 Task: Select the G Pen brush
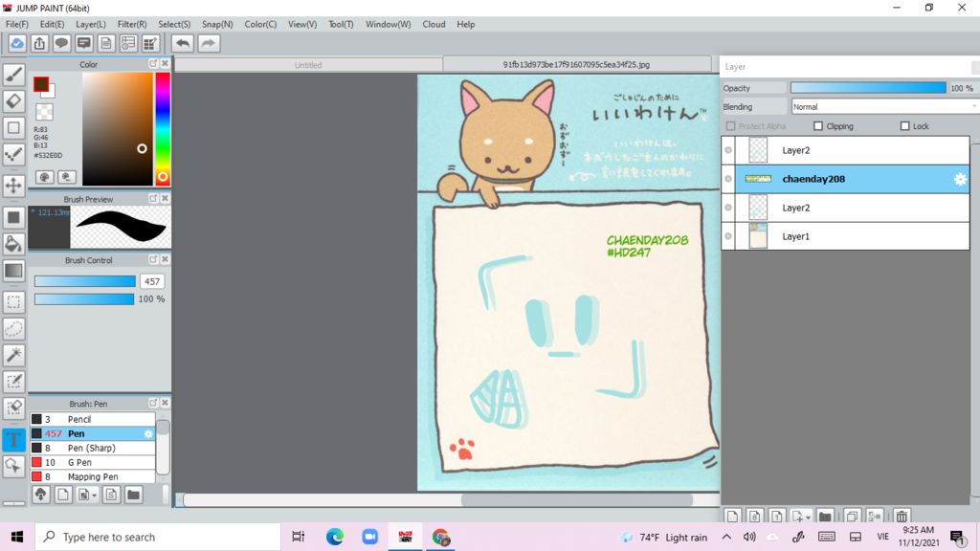click(x=93, y=462)
